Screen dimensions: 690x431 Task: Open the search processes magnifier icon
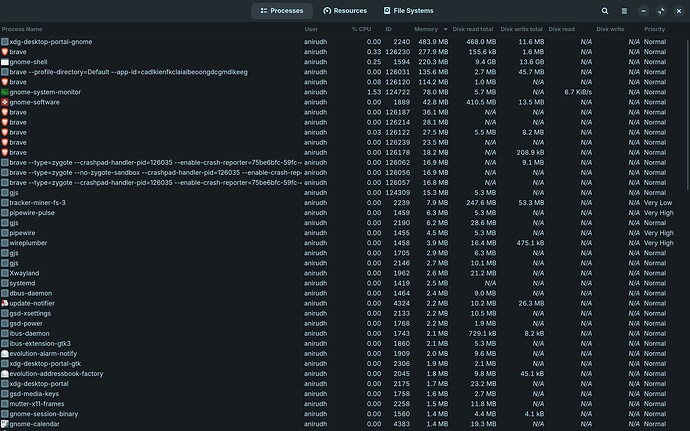tap(605, 11)
